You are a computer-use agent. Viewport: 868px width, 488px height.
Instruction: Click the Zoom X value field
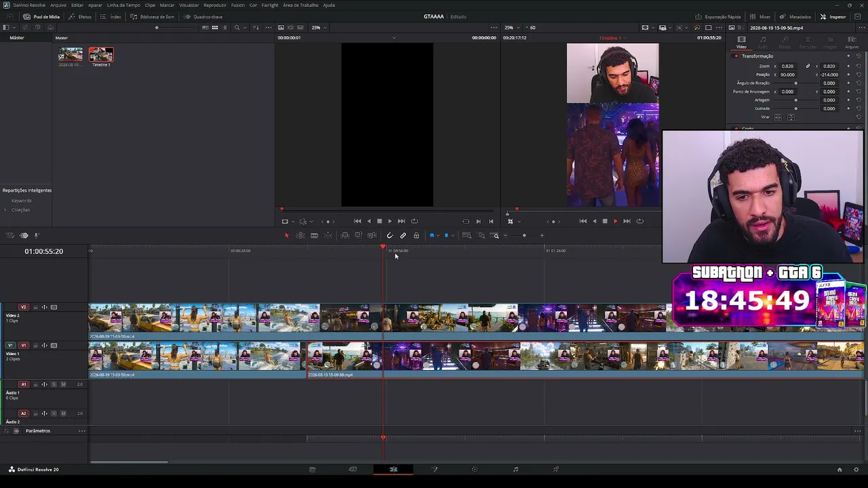[x=787, y=66]
